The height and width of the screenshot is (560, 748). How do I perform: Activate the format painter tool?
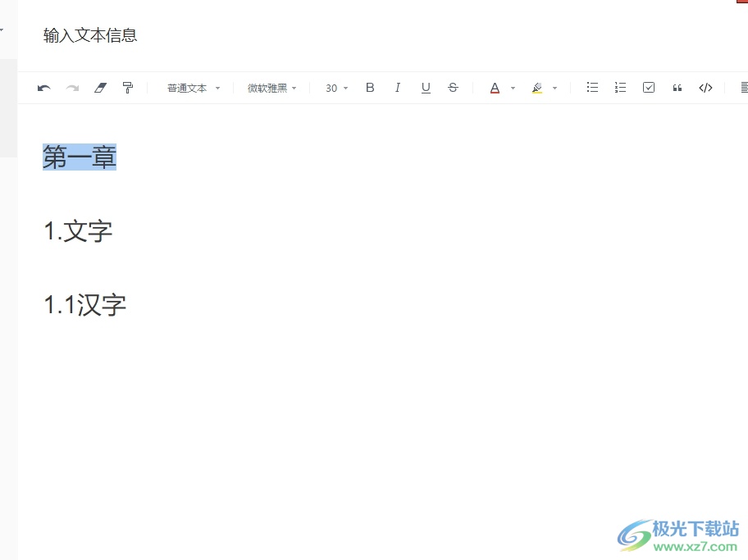128,88
